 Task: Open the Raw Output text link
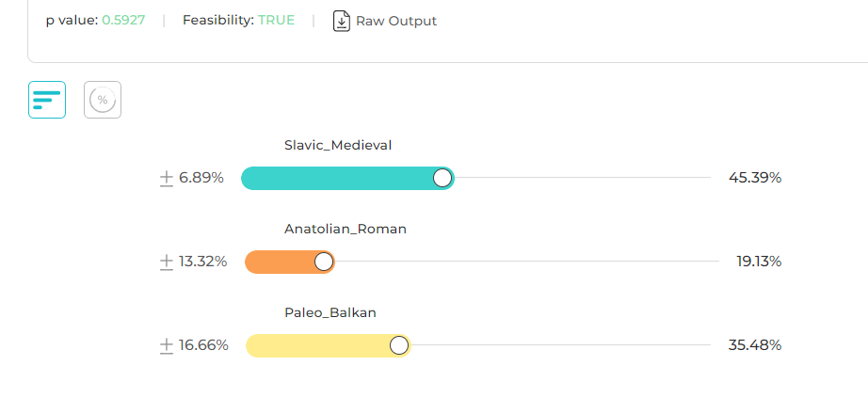click(x=396, y=21)
